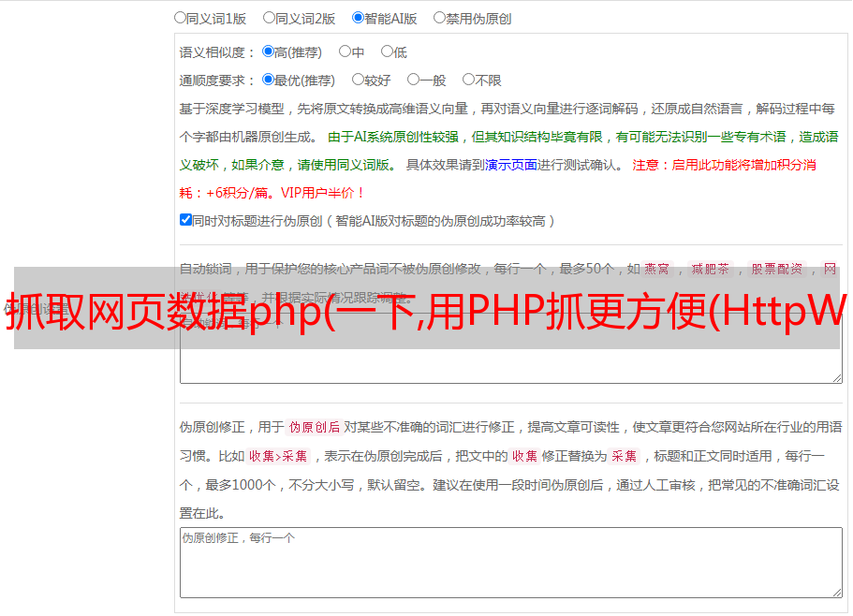Viewport: 853px width, 616px height.
Task: Set 通顺度要求 to 一般
Action: tap(414, 80)
